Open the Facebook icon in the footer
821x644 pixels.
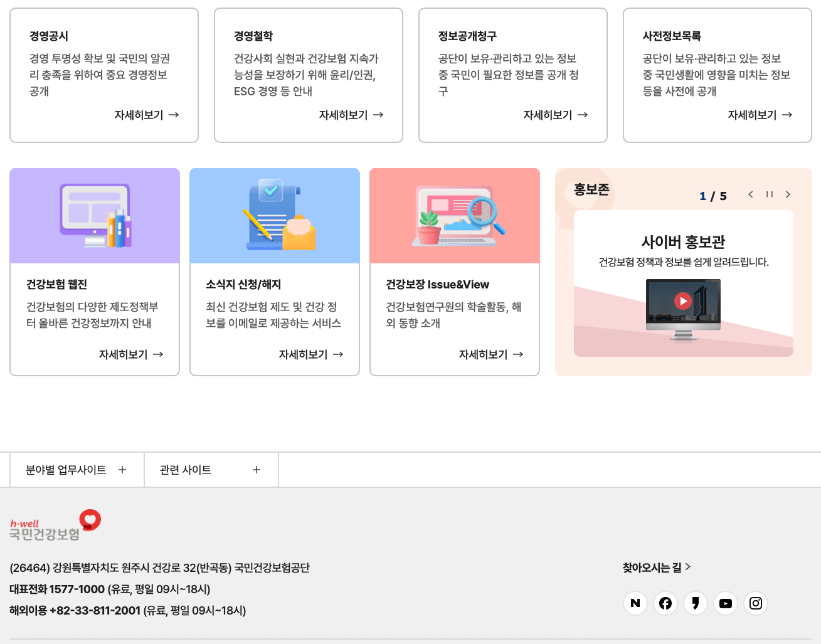click(665, 603)
